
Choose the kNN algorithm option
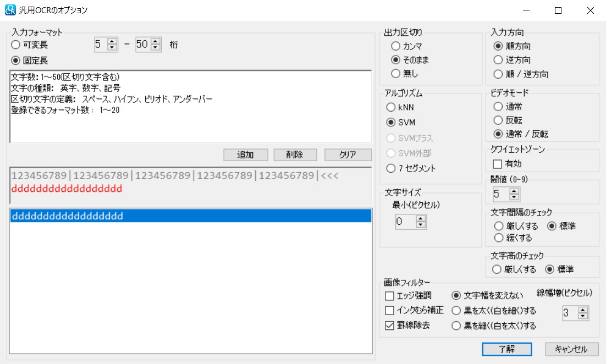coord(391,107)
